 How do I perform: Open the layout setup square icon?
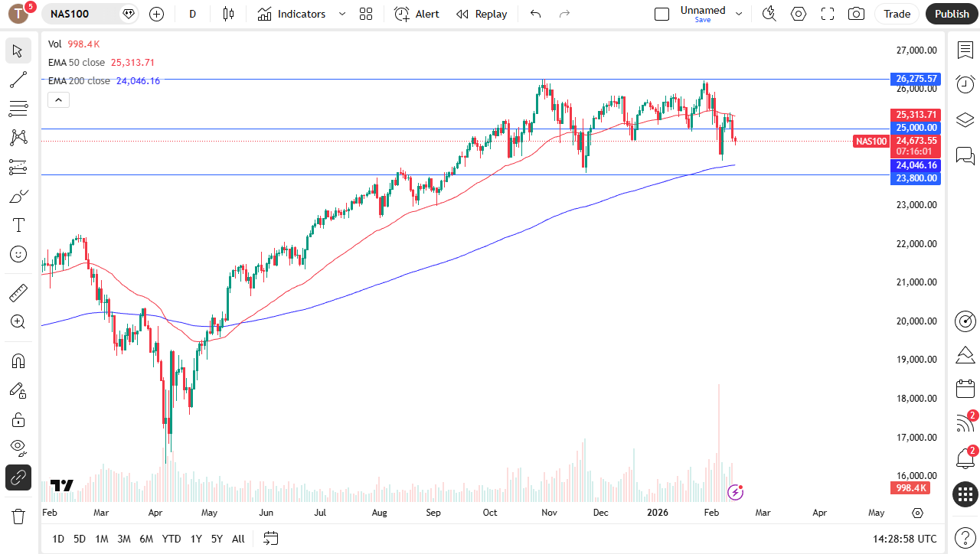point(662,14)
